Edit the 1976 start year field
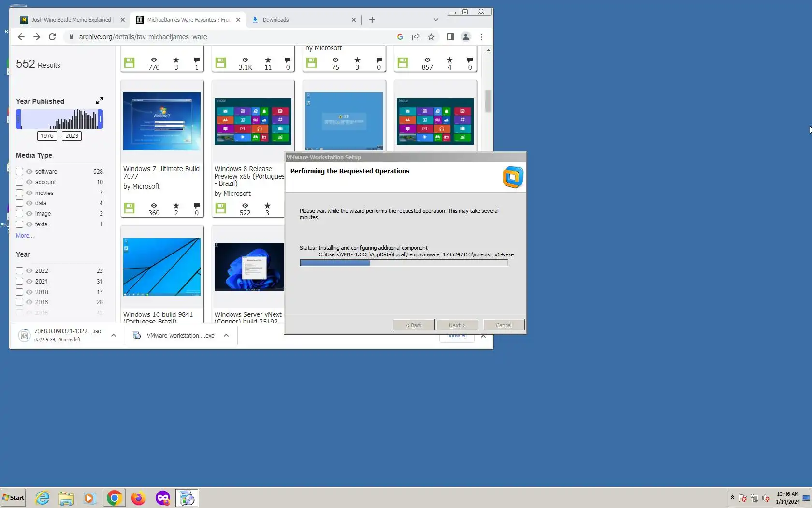The image size is (812, 508). (x=47, y=136)
